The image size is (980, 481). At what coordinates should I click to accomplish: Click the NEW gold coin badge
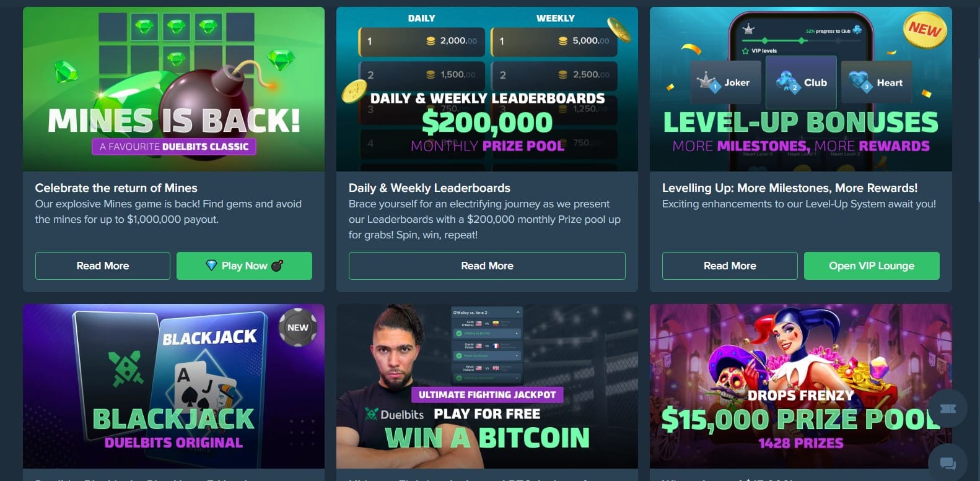(x=925, y=29)
